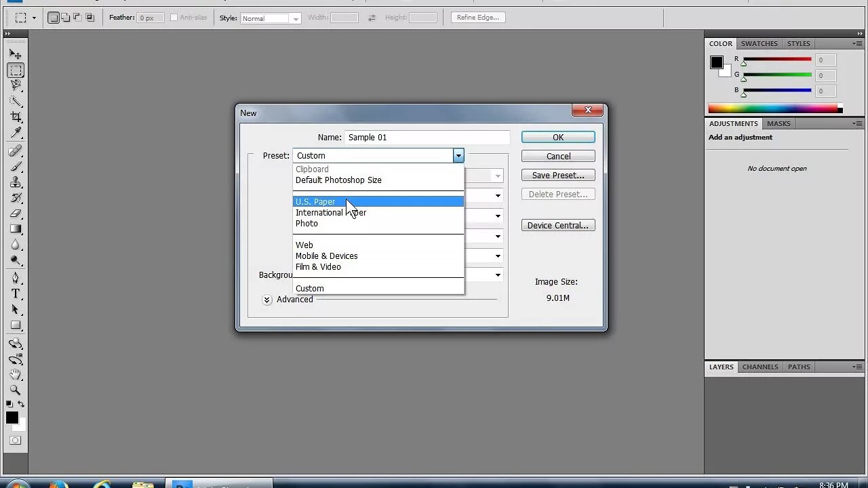Viewport: 868px width, 488px height.
Task: Choose Mobile & Devices preset
Action: (x=378, y=256)
